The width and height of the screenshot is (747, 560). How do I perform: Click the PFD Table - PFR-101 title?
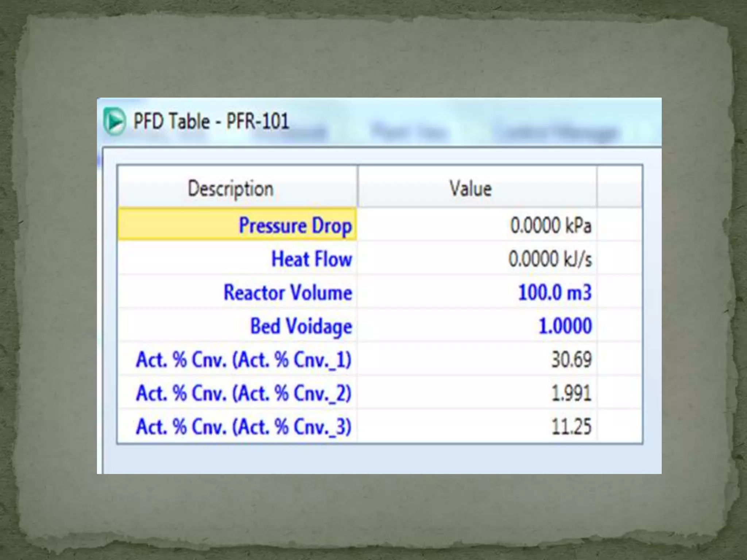click(211, 121)
